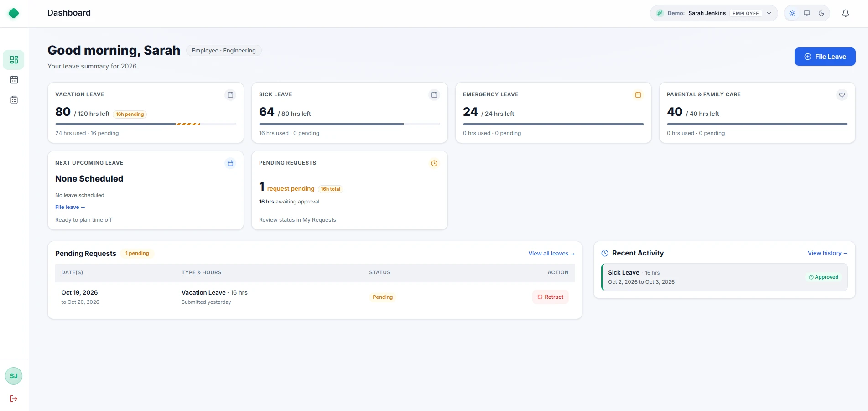
Task: Click the Sick Leave card calendar icon
Action: pos(434,95)
